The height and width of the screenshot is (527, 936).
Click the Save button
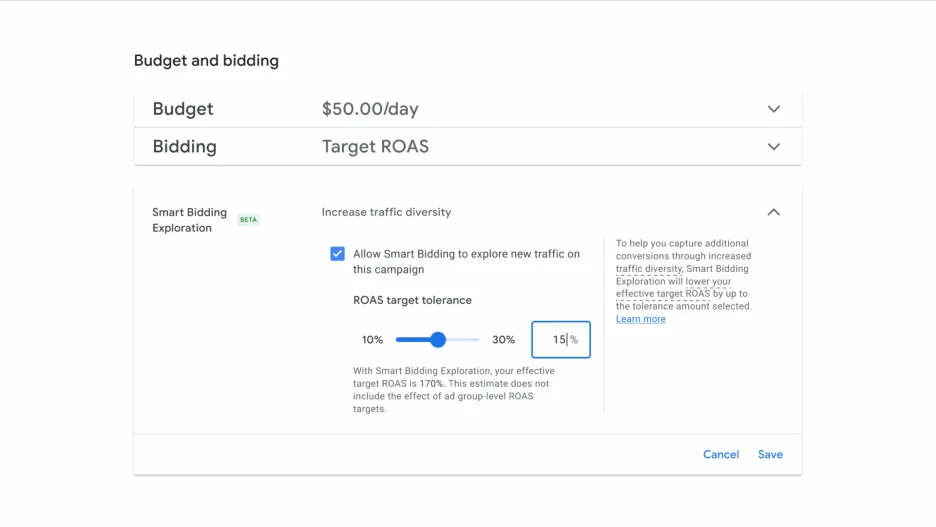770,454
